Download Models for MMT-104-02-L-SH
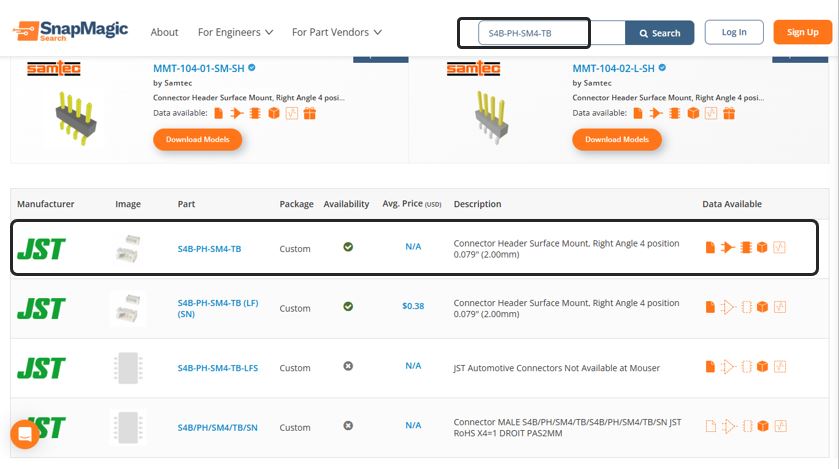This screenshot has height=469, width=839. (x=617, y=140)
